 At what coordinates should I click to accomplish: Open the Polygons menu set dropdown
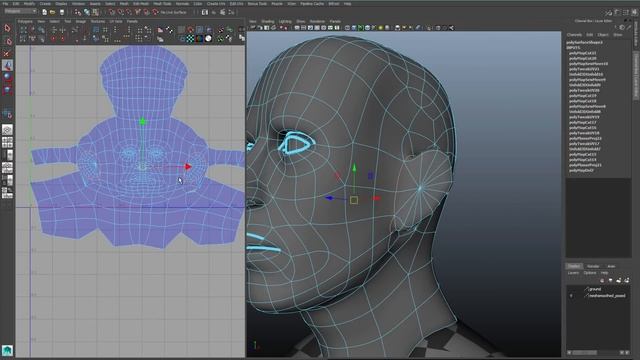click(20, 11)
